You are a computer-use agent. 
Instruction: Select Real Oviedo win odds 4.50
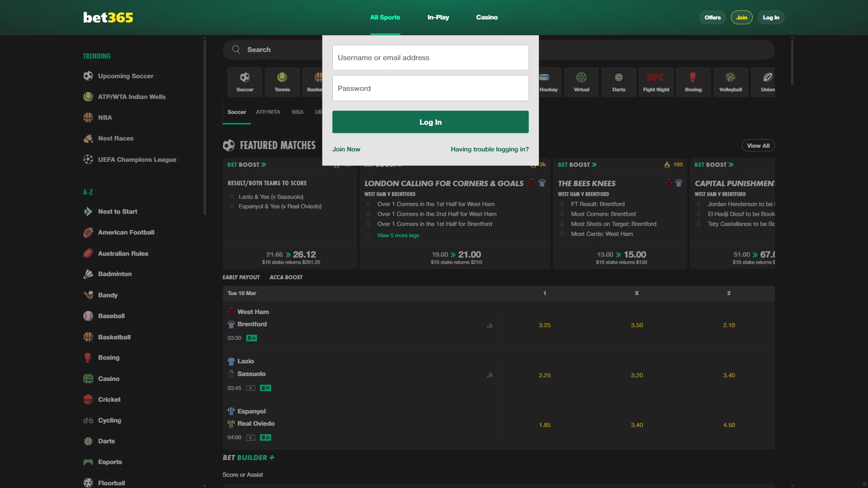729,425
